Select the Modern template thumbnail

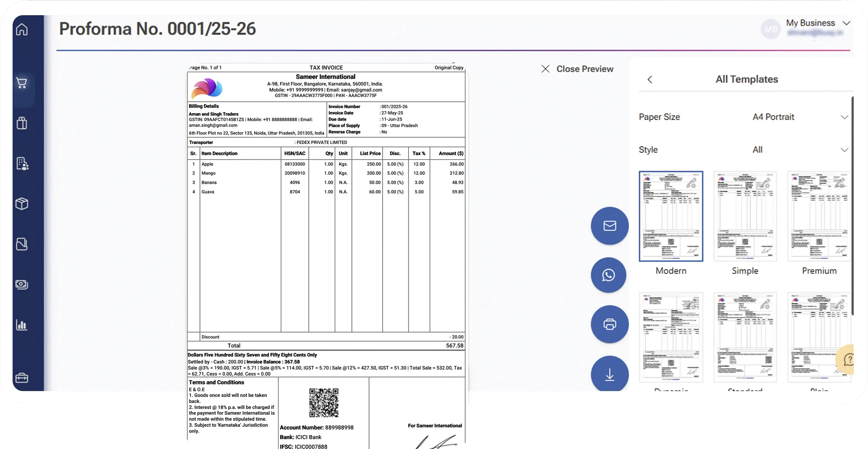670,216
